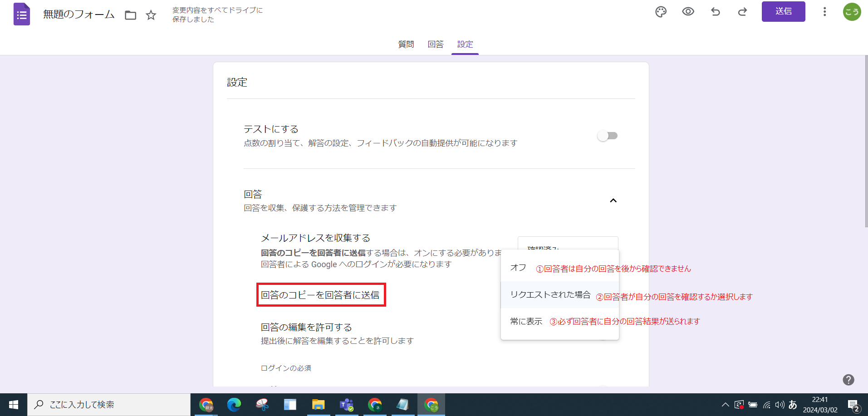
Task: Select 常に表示 from the dropdown list
Action: (x=526, y=321)
